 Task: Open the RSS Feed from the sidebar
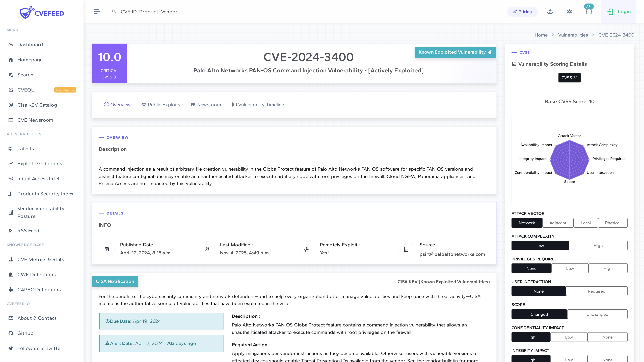point(28,230)
